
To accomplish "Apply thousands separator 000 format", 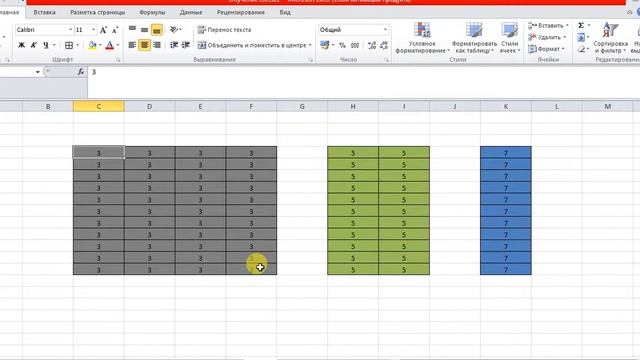I will click(x=355, y=45).
